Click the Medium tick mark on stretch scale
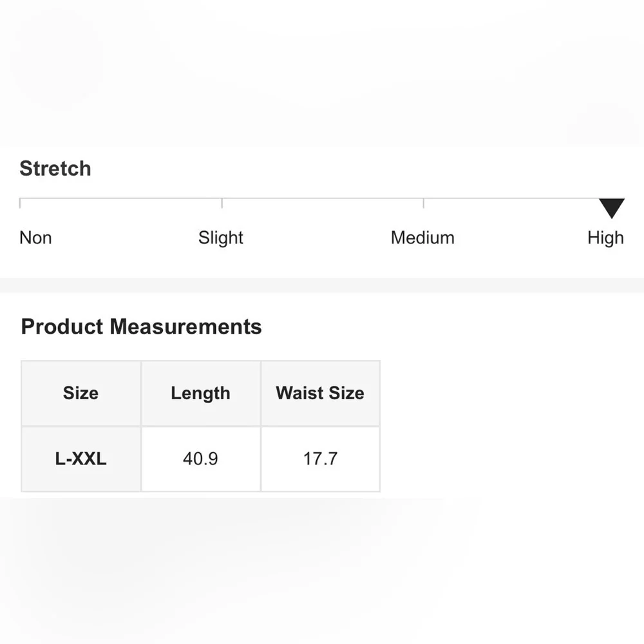 (x=424, y=204)
